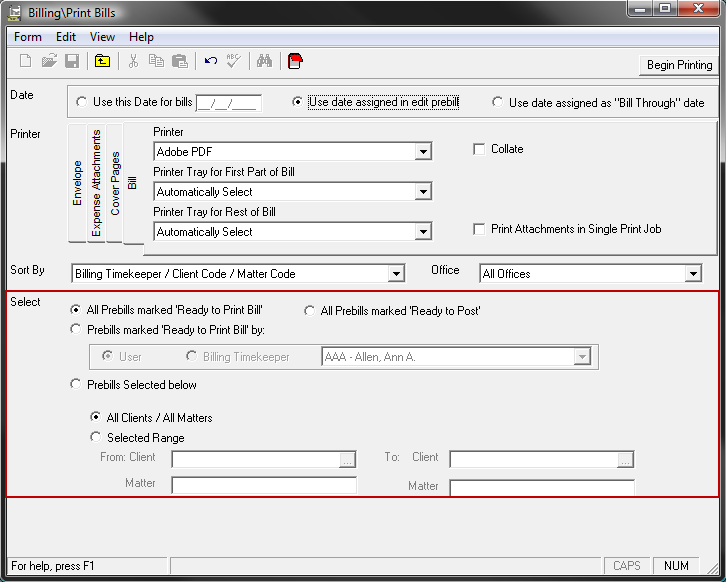Open the View menu
Screen dimensions: 726x582
pos(102,37)
